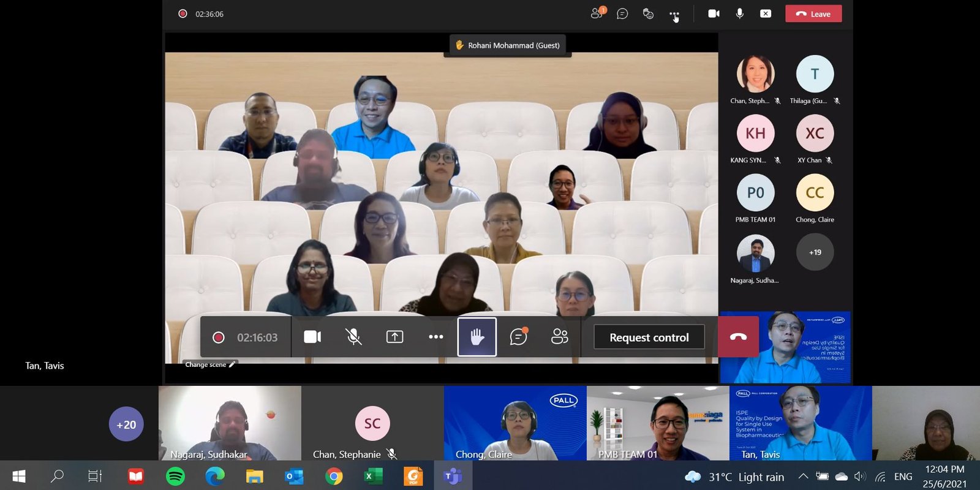Select the Chong, Claire video thumbnail

click(514, 423)
